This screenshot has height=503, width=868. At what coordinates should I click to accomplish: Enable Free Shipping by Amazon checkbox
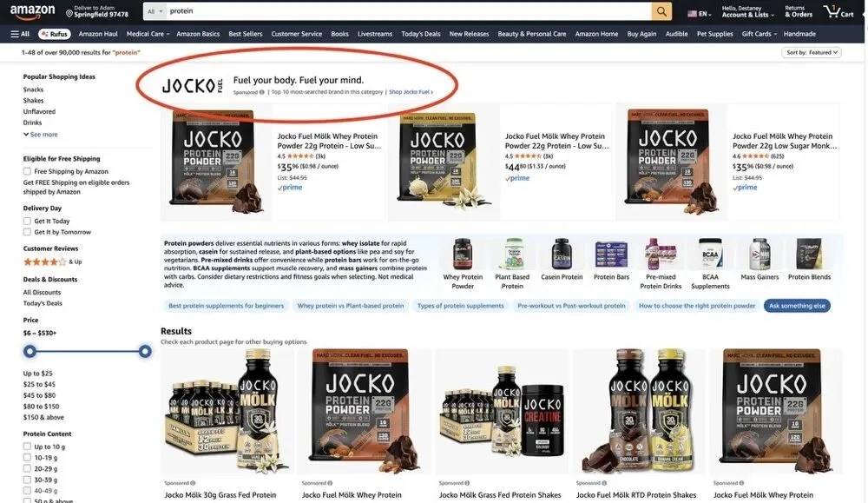point(27,171)
